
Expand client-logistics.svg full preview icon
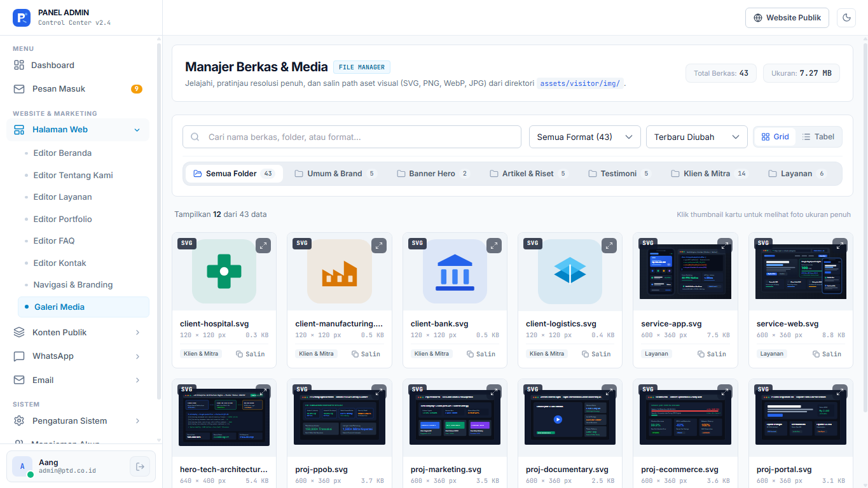tap(609, 246)
